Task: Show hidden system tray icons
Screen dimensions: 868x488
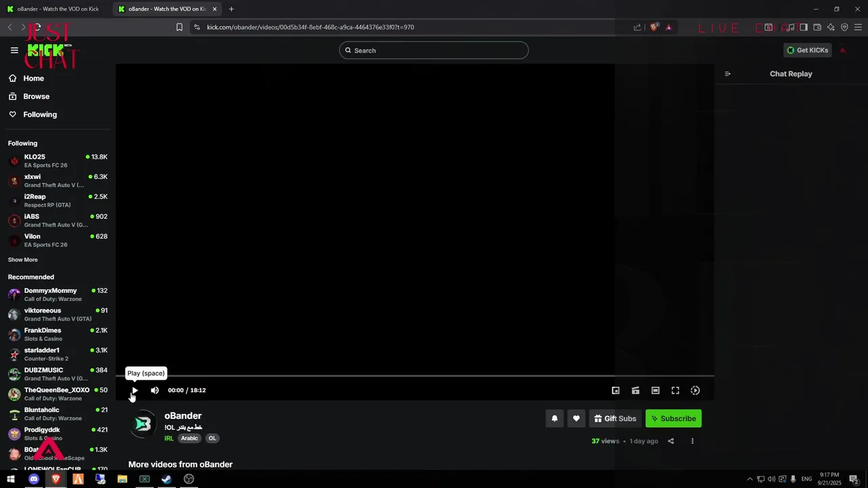Action: click(x=750, y=479)
